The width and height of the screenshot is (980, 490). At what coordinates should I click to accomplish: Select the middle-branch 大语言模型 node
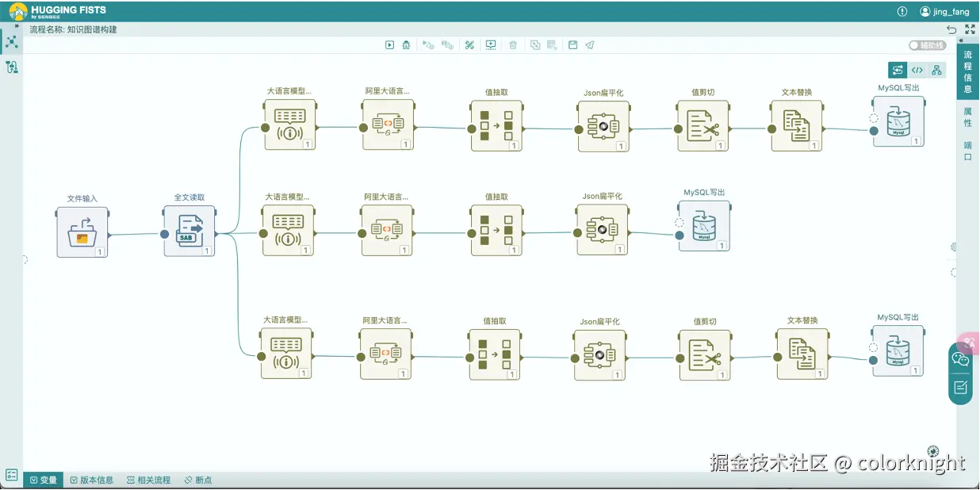coord(289,230)
